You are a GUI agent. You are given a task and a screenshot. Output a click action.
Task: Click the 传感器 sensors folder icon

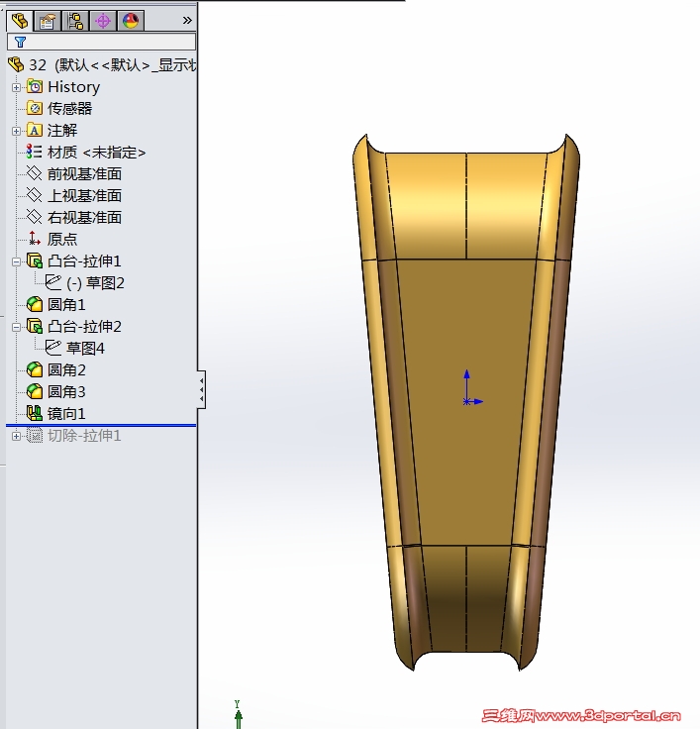35,108
